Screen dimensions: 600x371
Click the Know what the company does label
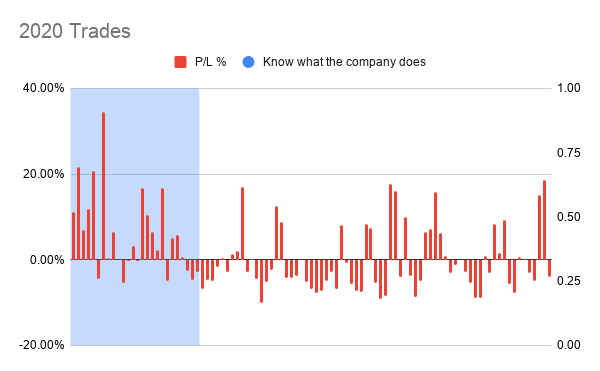[344, 62]
